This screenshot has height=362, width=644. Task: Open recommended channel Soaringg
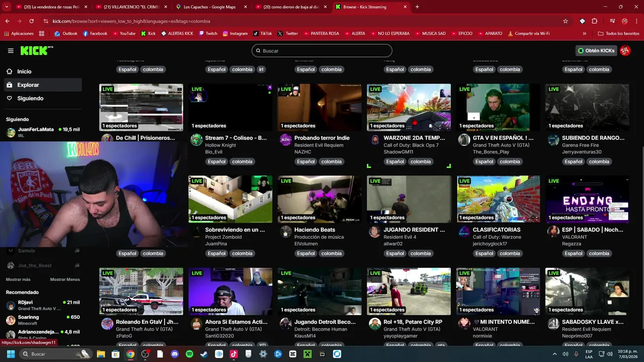43,320
